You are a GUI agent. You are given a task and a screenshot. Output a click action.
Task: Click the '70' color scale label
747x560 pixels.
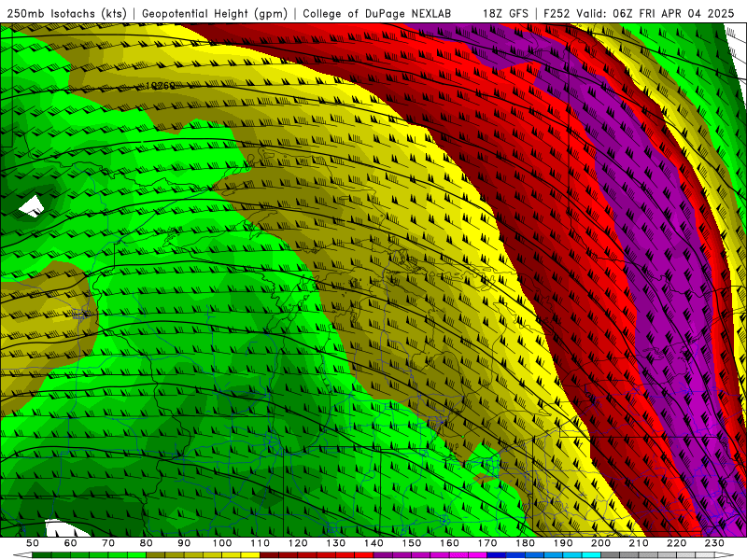click(x=108, y=543)
